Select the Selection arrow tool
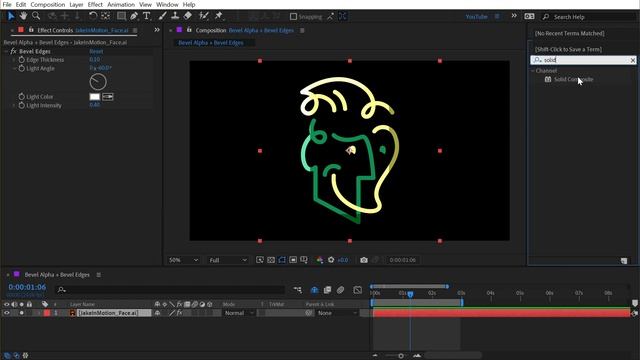 [11, 16]
